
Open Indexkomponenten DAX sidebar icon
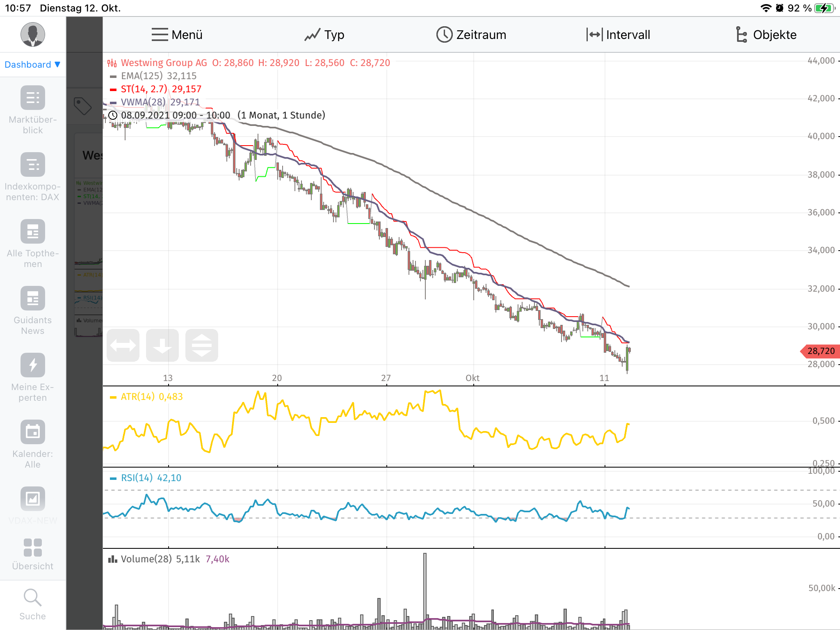(x=33, y=165)
